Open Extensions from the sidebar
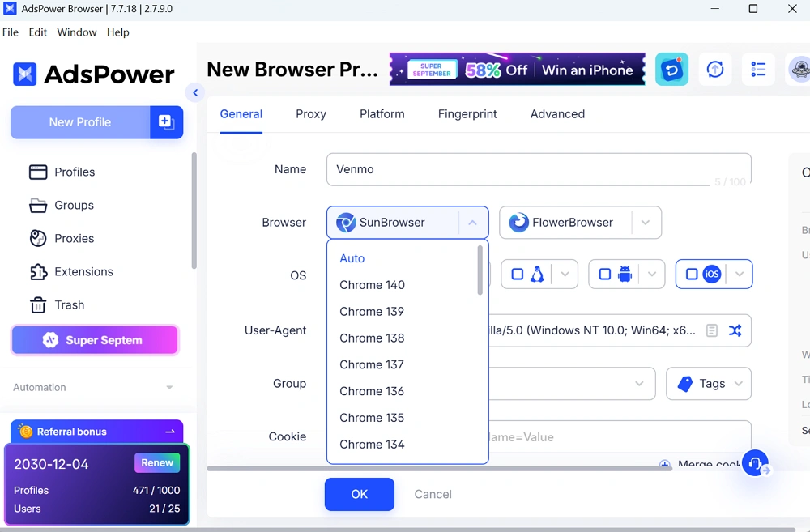810x532 pixels. pos(83,272)
